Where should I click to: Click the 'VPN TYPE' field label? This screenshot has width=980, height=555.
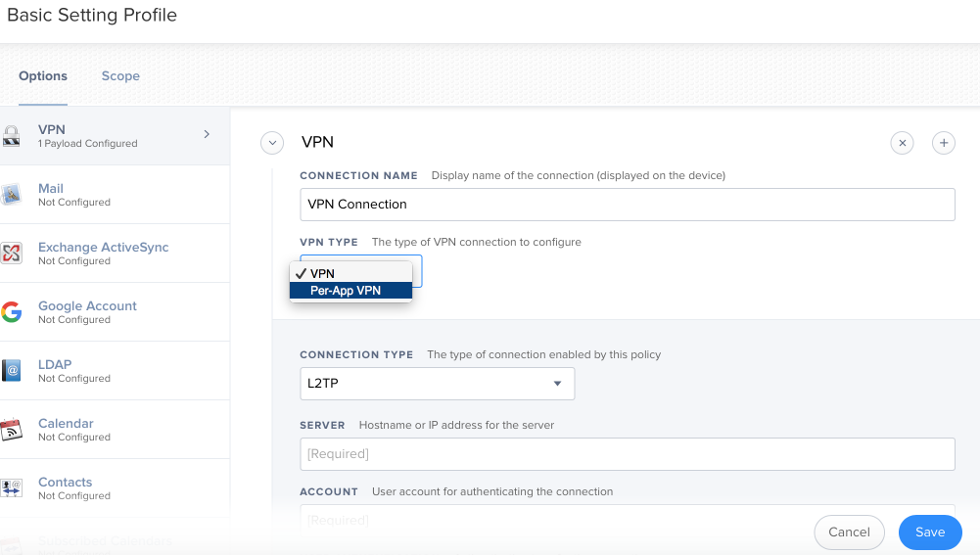(x=329, y=243)
